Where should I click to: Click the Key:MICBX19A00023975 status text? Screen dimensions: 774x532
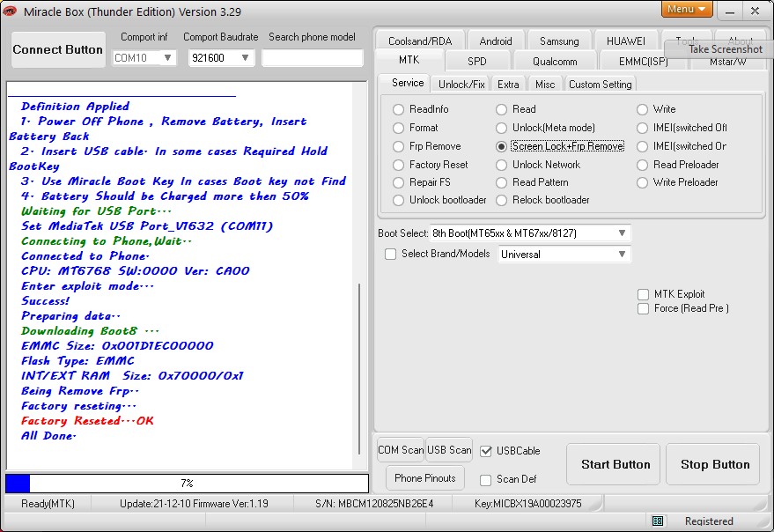click(x=527, y=504)
